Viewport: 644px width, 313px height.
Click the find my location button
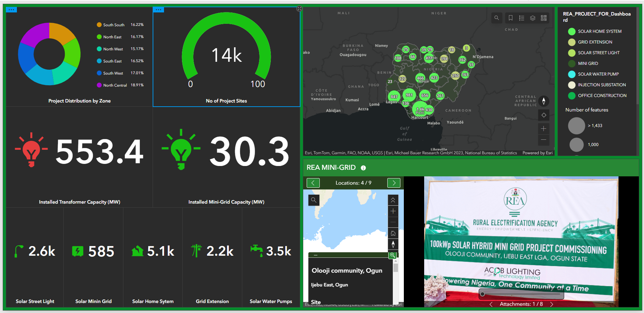pos(544,115)
